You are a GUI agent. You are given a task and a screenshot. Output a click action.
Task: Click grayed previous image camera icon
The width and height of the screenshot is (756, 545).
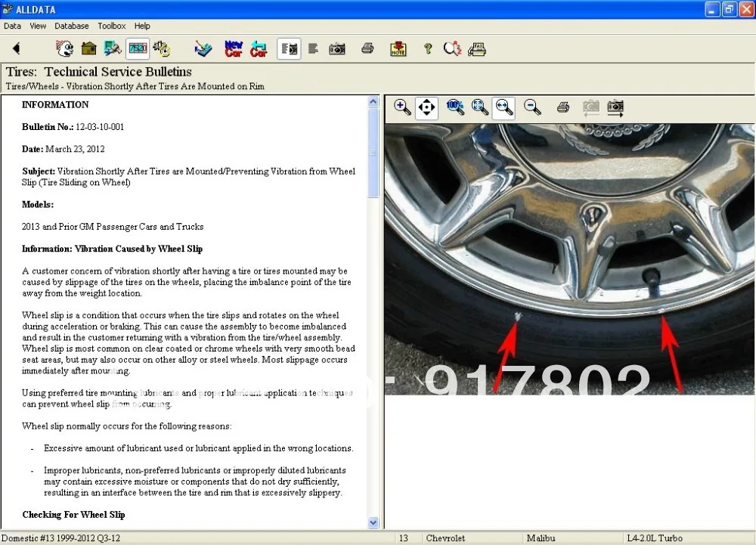[591, 108]
